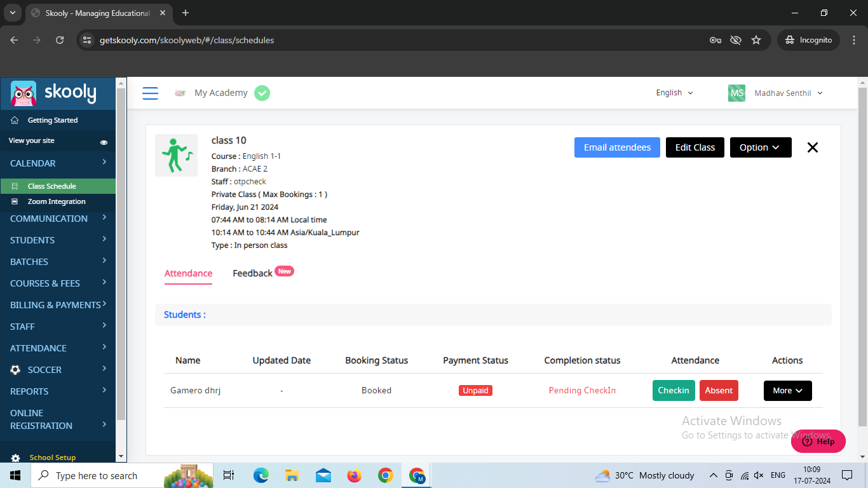
Task: Mark Gamero dhrj as Absent
Action: pos(719,391)
